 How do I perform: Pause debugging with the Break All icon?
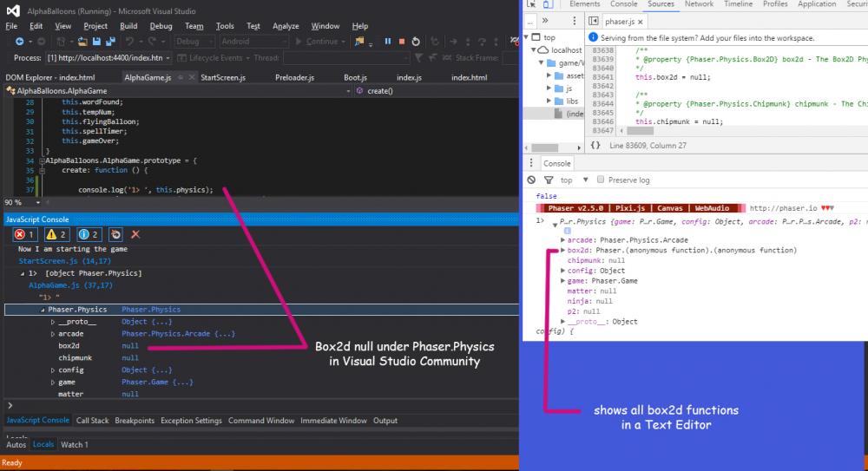pyautogui.click(x=387, y=42)
